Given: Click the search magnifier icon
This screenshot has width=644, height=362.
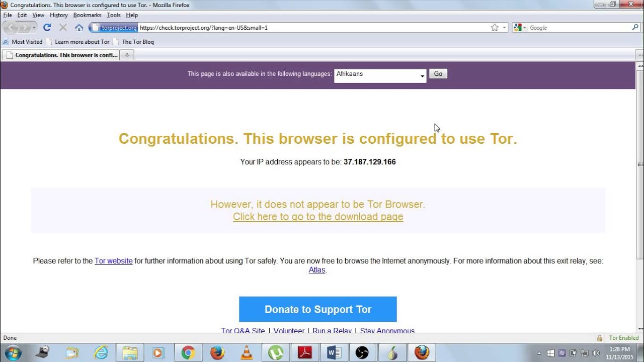Looking at the screenshot, I should [x=635, y=28].
